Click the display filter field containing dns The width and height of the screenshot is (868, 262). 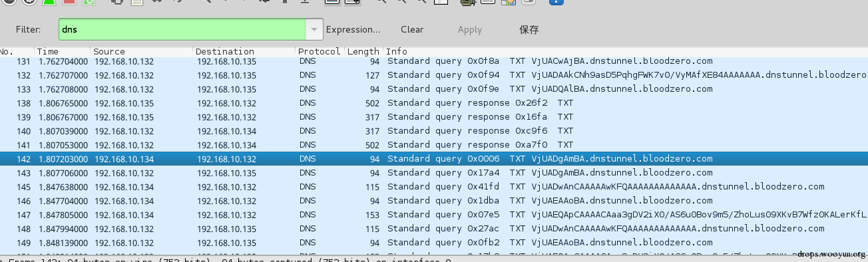pos(183,30)
